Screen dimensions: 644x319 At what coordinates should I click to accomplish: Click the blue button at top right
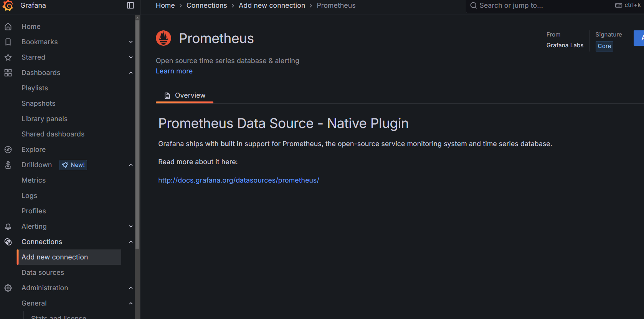(x=639, y=38)
